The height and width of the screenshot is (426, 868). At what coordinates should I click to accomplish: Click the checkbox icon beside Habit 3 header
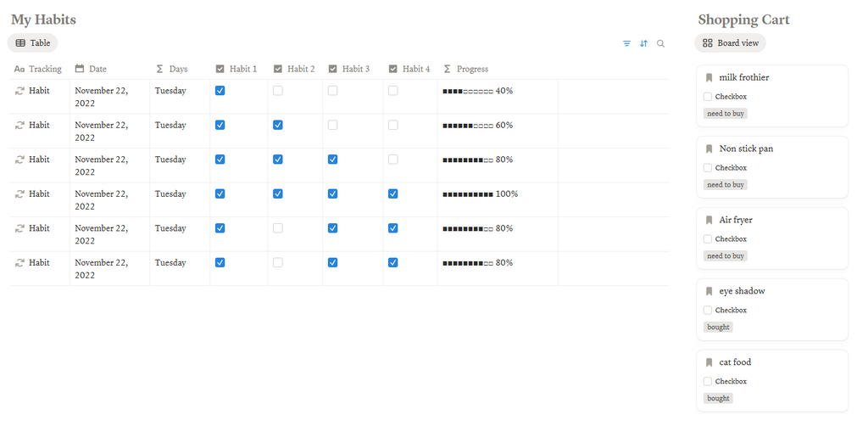click(x=332, y=69)
